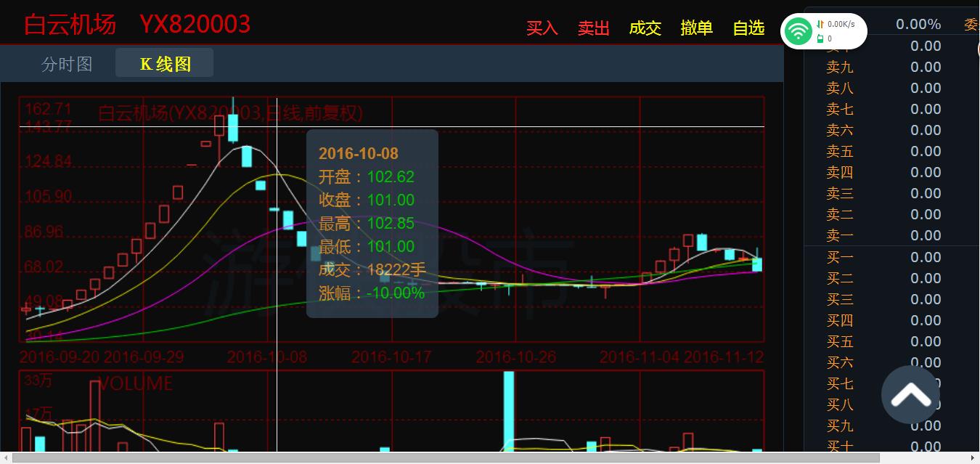Select 撤单 to cancel orders
Screen dimensions: 980x464
point(696,28)
